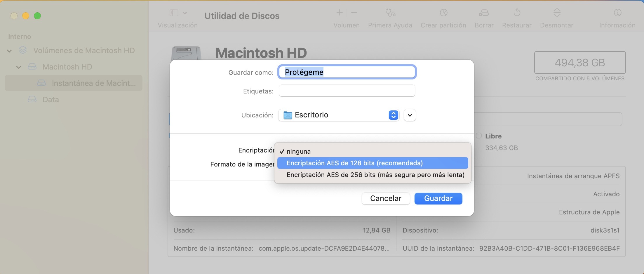
Task: Open Crear partición pie chart icon
Action: 443,13
